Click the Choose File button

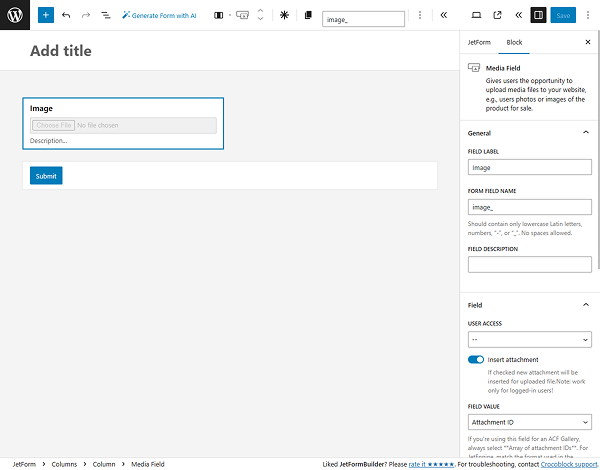(x=54, y=125)
